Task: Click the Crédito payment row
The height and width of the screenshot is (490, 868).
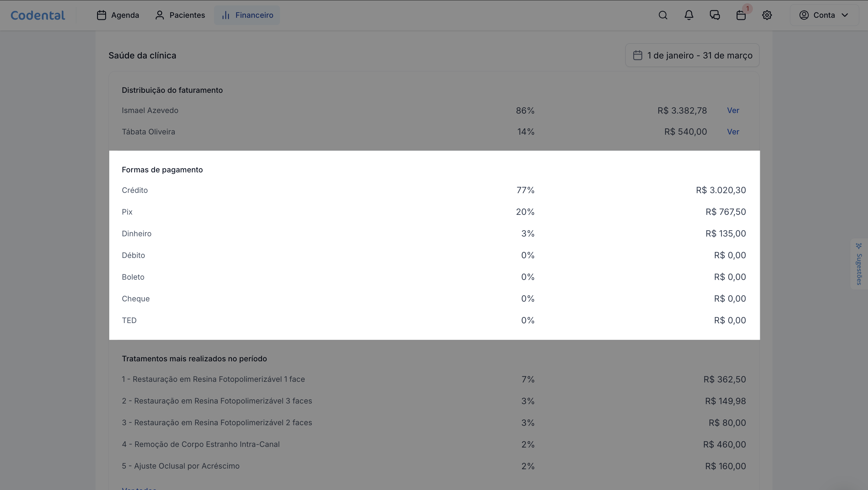Action: point(434,190)
